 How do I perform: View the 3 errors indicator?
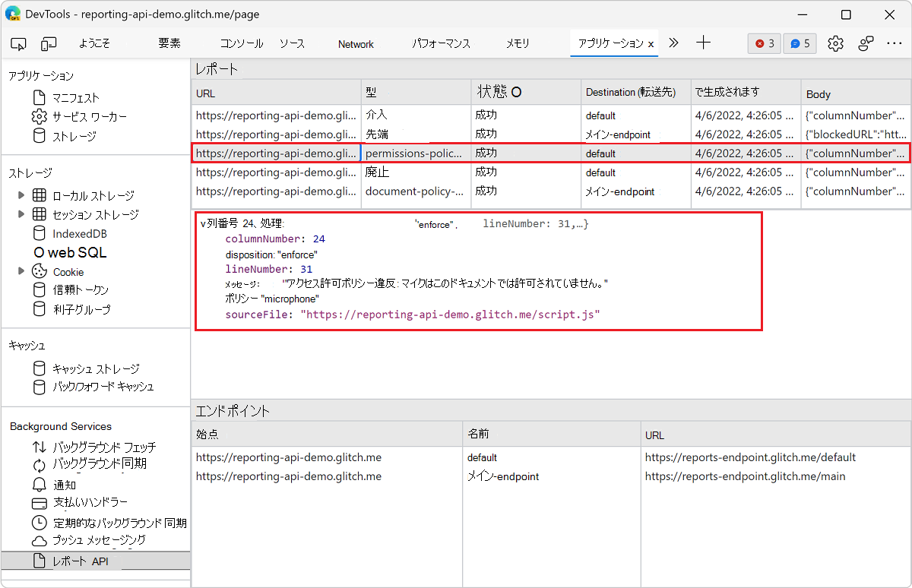764,43
